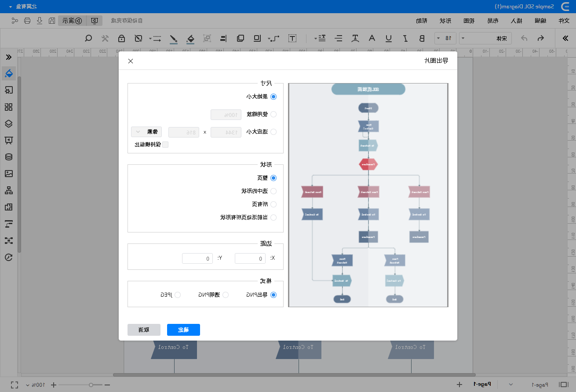Select the 导出PNG format radio

click(x=273, y=295)
